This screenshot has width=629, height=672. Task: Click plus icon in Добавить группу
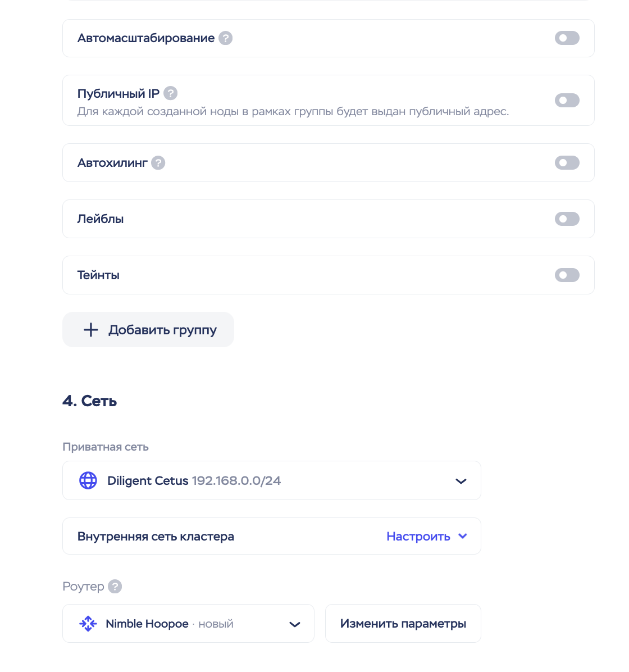(x=91, y=330)
